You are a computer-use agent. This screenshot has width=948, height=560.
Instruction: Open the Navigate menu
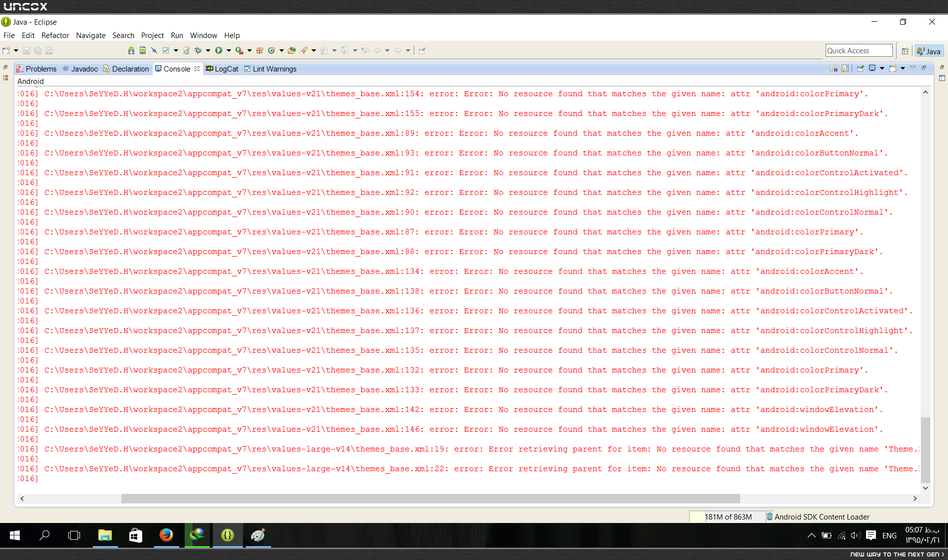[91, 36]
